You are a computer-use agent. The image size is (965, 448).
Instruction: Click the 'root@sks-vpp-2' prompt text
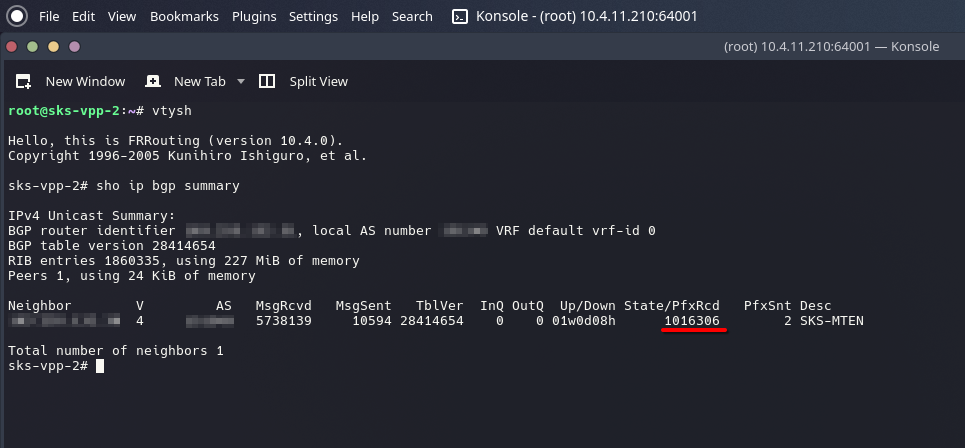click(63, 111)
